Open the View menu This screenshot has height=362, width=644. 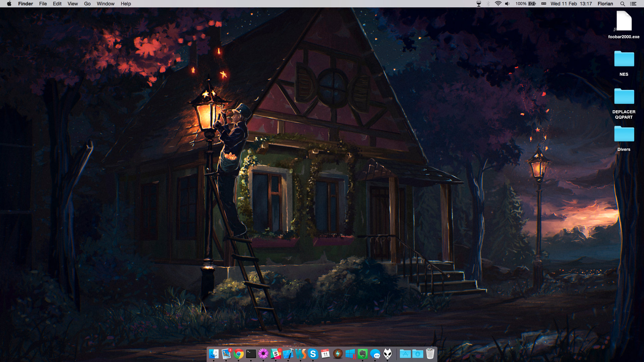[72, 4]
